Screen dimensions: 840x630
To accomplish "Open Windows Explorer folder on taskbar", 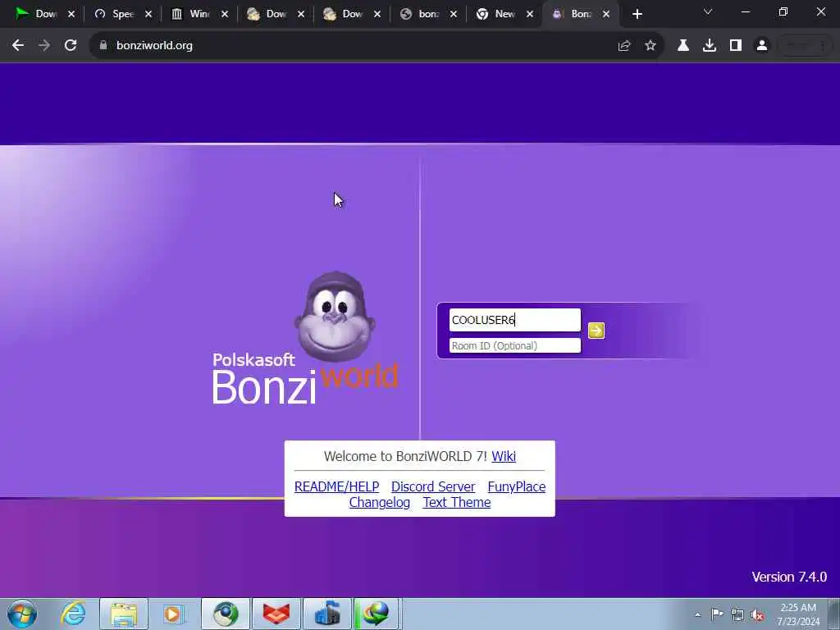I will pyautogui.click(x=124, y=614).
